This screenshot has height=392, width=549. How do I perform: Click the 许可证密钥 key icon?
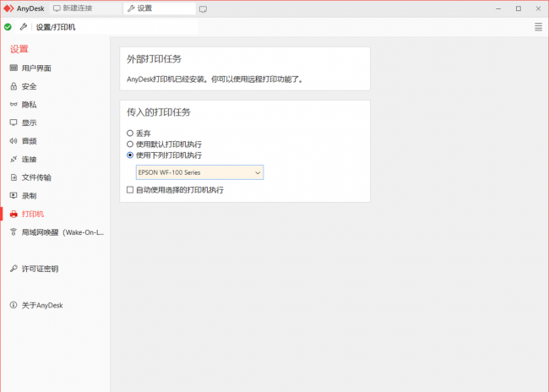point(14,269)
